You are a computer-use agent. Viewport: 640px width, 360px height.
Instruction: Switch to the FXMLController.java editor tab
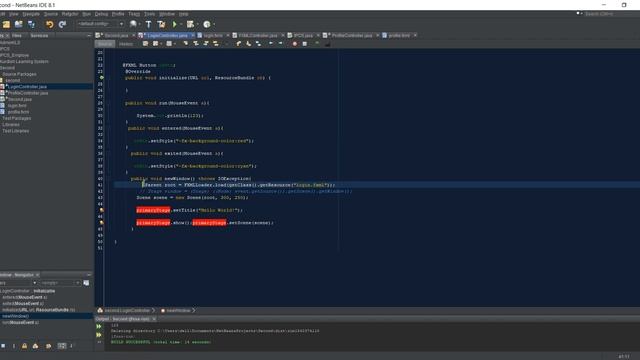(x=258, y=36)
